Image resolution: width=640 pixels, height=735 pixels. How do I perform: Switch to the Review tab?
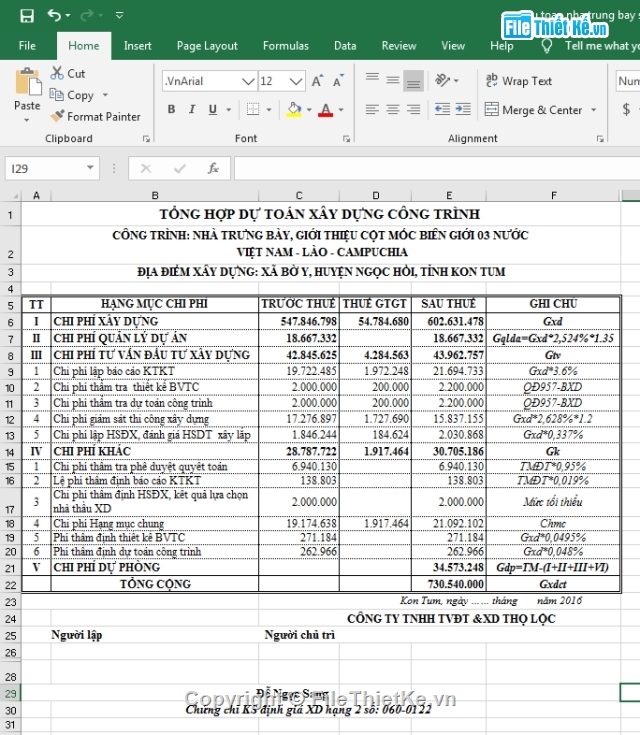(399, 46)
